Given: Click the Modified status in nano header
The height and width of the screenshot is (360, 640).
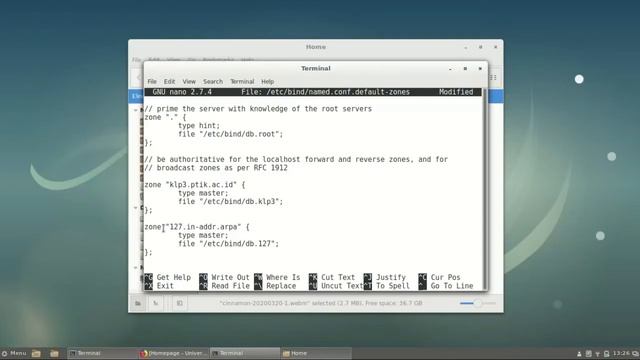Looking at the screenshot, I should (x=456, y=92).
